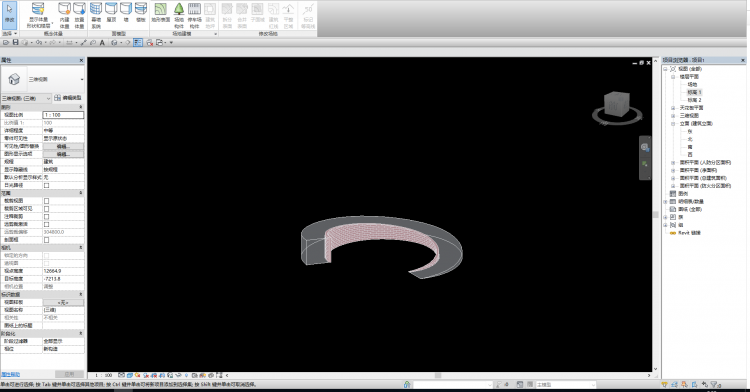The width and height of the screenshot is (750, 392).
Task: Click the Curtain System mass tool
Action: [96, 14]
